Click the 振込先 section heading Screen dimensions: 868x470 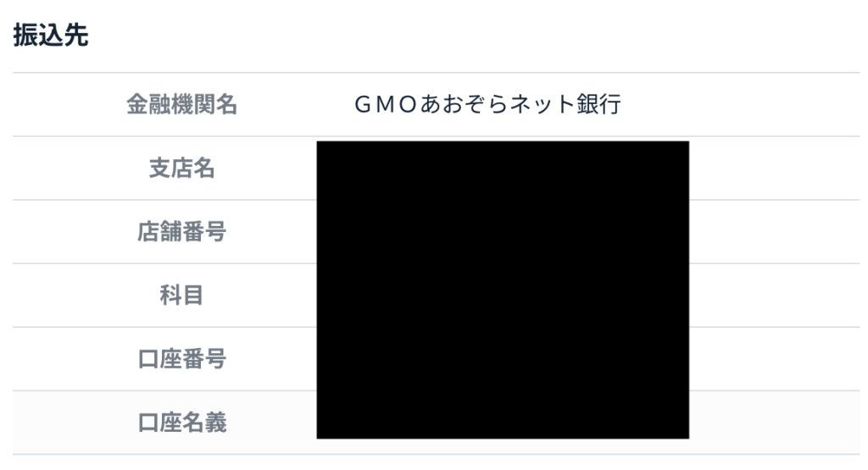click(51, 36)
